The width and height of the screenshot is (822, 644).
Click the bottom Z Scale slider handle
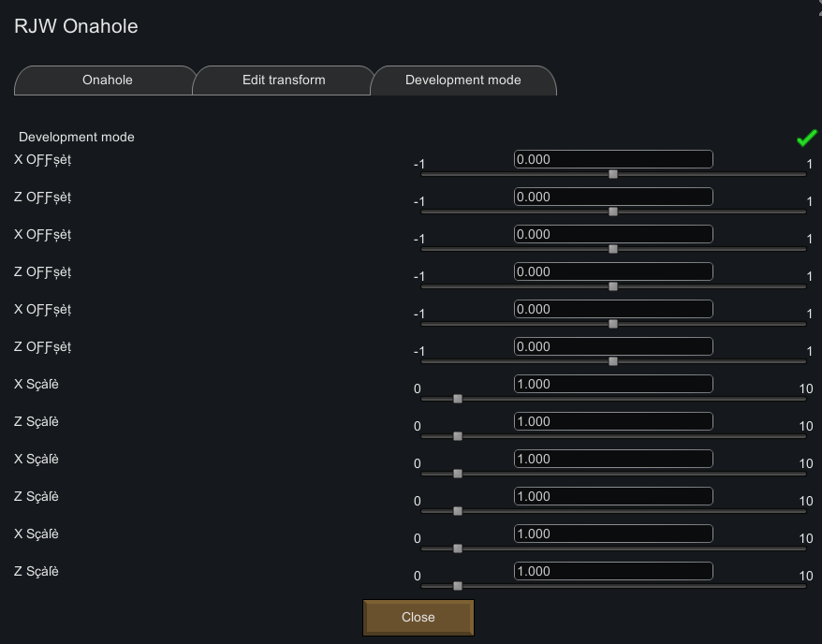(x=458, y=585)
